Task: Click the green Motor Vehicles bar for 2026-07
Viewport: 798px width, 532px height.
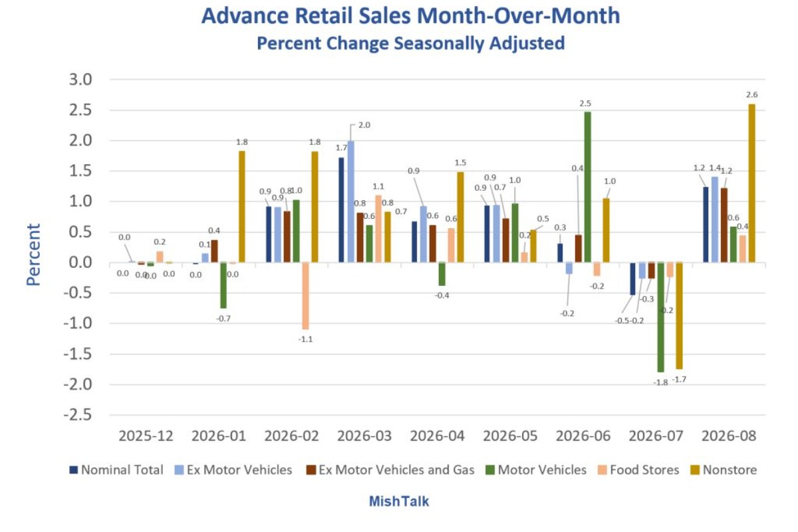Action: click(x=660, y=317)
